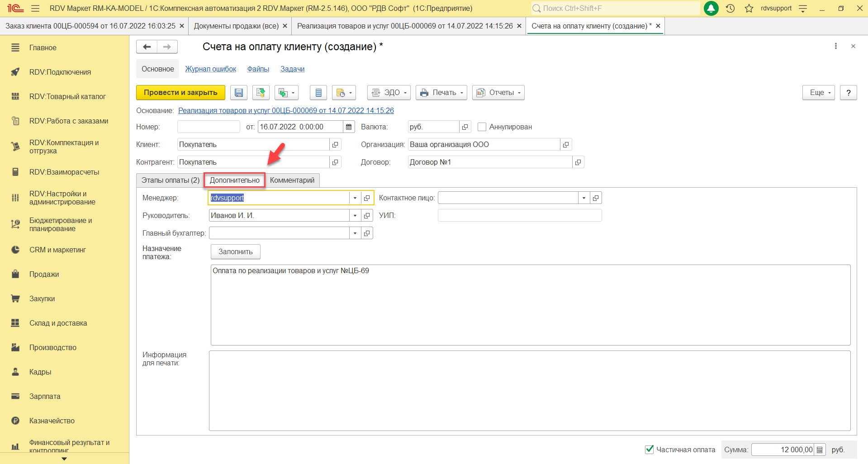Open the Клиент field's open-form icon
The height and width of the screenshot is (464, 868).
335,145
